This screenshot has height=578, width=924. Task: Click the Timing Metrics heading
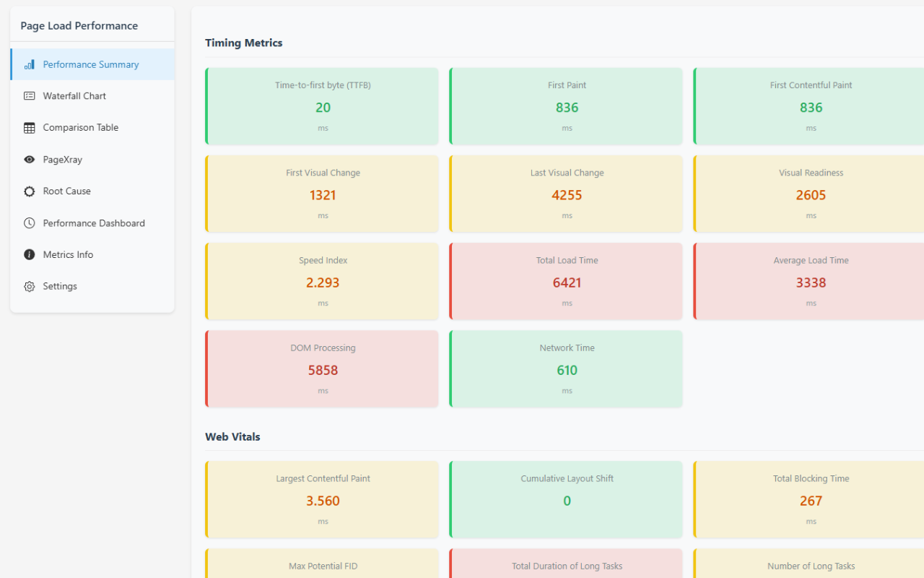244,43
